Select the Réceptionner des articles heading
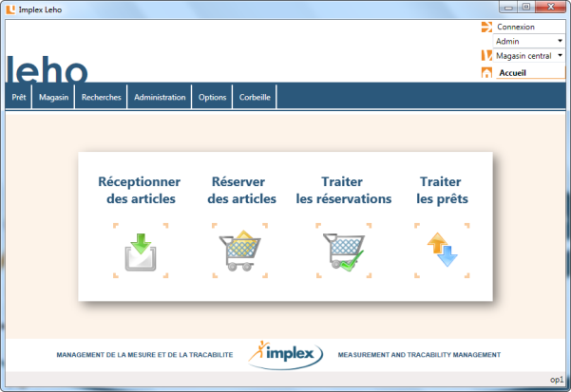This screenshot has height=392, width=571. pyautogui.click(x=140, y=190)
